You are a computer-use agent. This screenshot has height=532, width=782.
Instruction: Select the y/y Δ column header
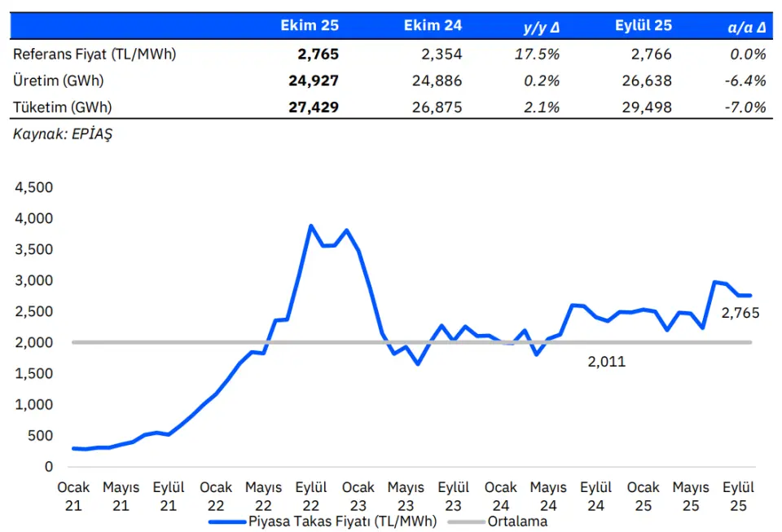541,27
